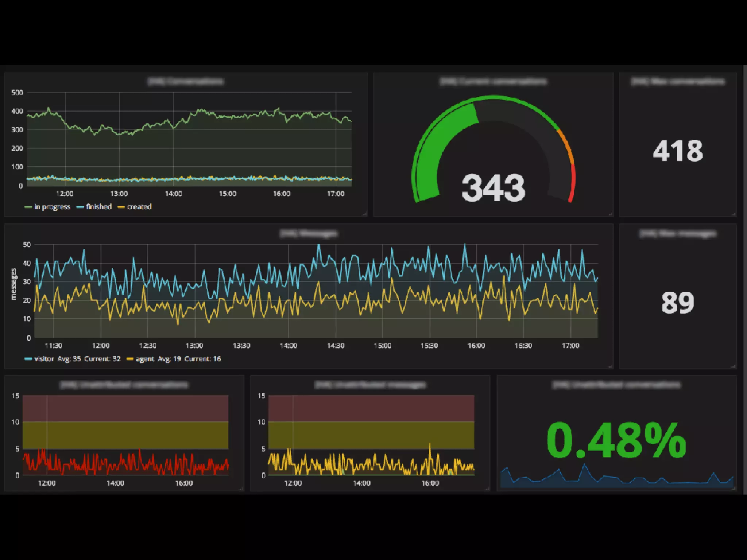The width and height of the screenshot is (747, 560).
Task: Click the green color line beside 'in progress'
Action: click(28, 207)
